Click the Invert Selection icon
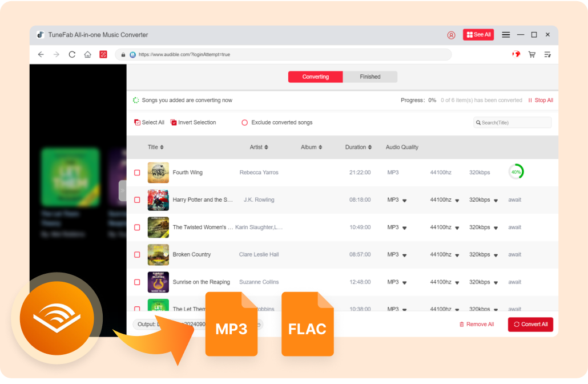 click(x=174, y=122)
